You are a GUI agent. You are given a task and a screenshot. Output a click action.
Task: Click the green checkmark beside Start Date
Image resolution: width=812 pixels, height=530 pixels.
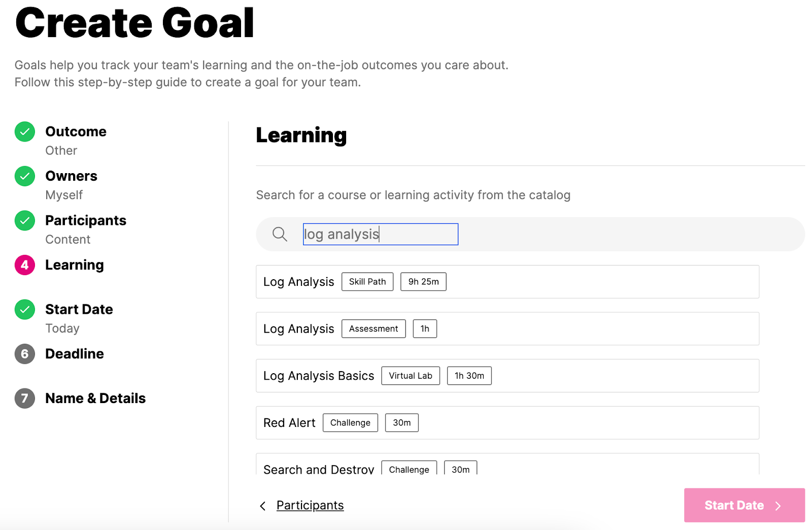pos(25,310)
